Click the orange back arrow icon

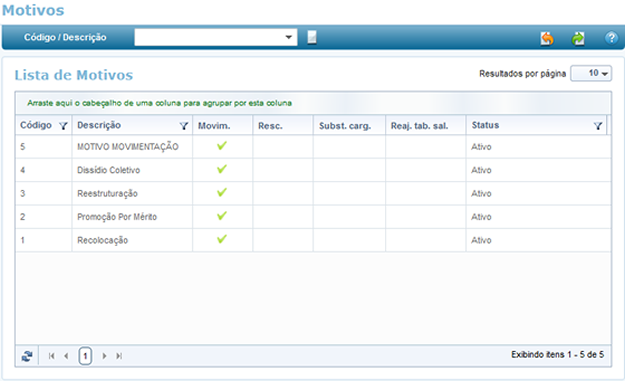pos(547,38)
